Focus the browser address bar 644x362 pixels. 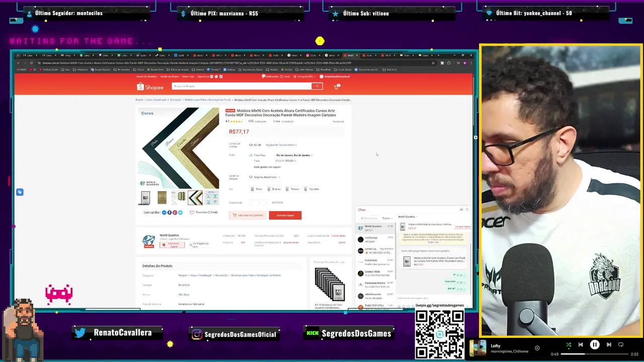231,63
